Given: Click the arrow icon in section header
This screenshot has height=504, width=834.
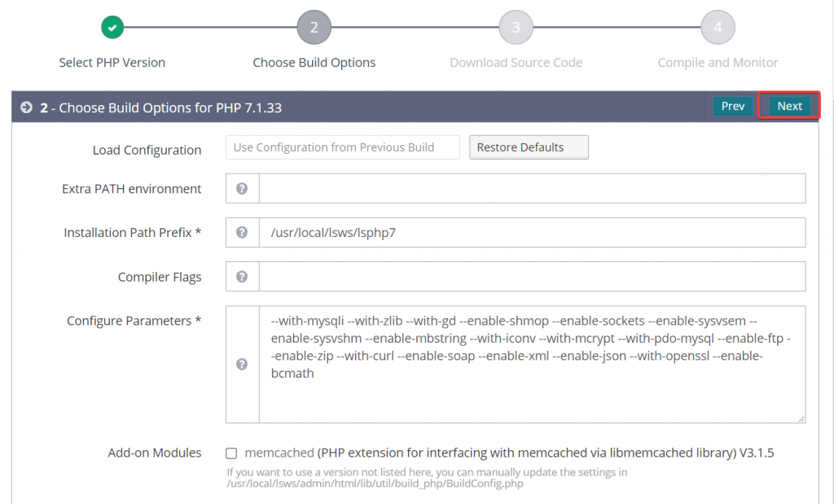Looking at the screenshot, I should click(26, 107).
